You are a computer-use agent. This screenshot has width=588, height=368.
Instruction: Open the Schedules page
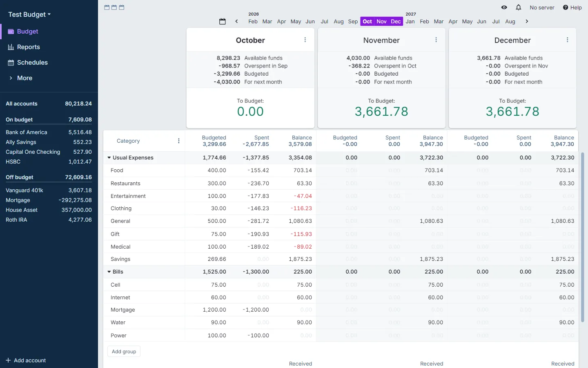coord(49,63)
